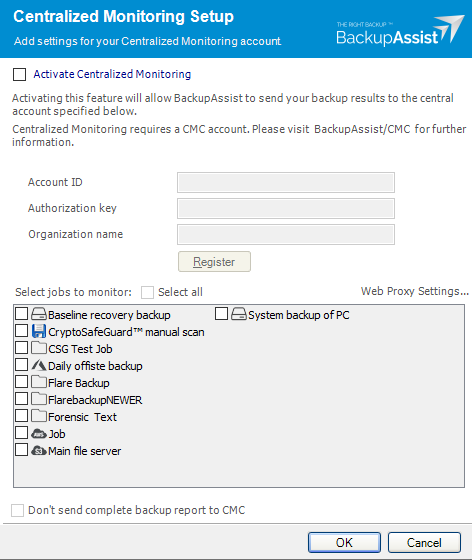
Task: Check the Forensic Text job checkbox
Action: coord(21,416)
